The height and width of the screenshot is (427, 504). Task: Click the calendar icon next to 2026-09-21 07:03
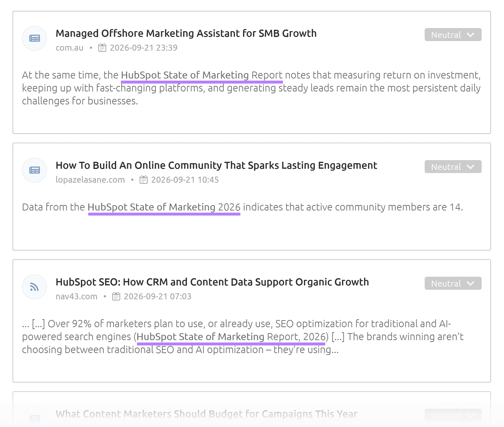pos(116,296)
